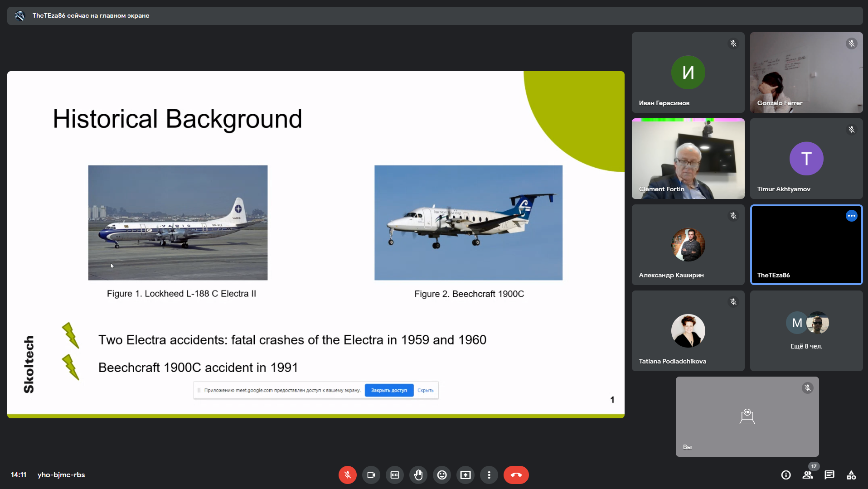The image size is (868, 489).
Task: Select Иван Герасимов participant tile
Action: point(688,73)
